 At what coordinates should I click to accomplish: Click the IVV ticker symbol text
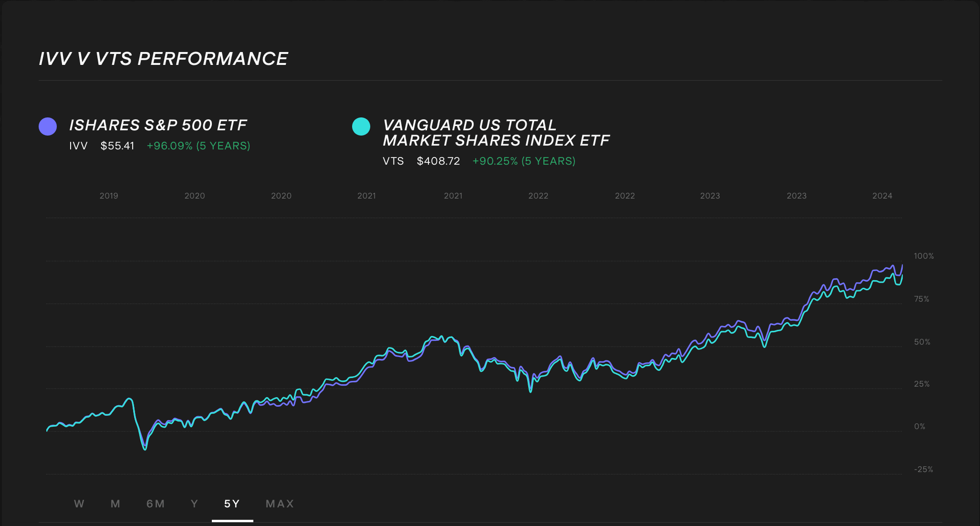[x=79, y=146]
